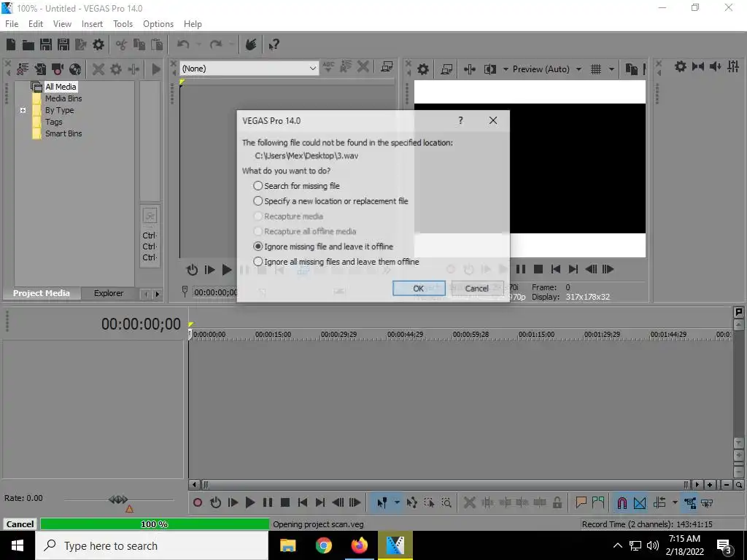Click the overlays grid icon in preview
The image size is (747, 560).
coord(596,69)
